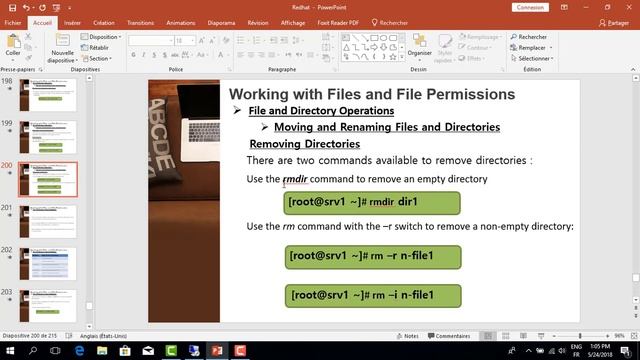Select the oval shape in shapes gallery
The height and width of the screenshot is (360, 640).
[x=383, y=38]
